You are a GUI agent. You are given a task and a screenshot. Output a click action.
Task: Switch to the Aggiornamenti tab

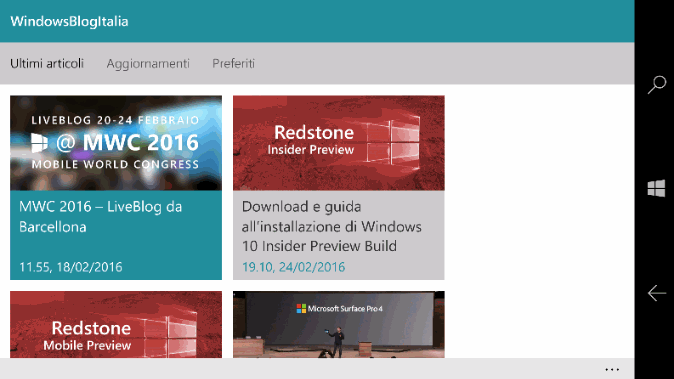[x=148, y=64]
